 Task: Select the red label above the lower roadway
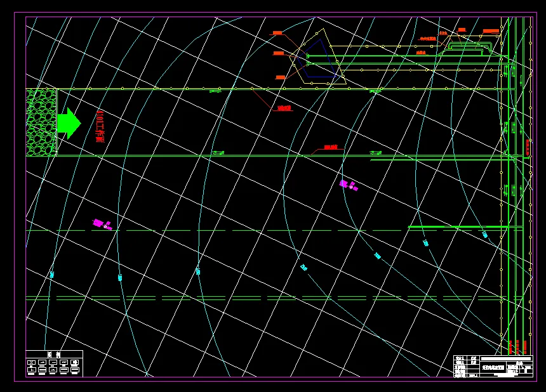(x=331, y=147)
